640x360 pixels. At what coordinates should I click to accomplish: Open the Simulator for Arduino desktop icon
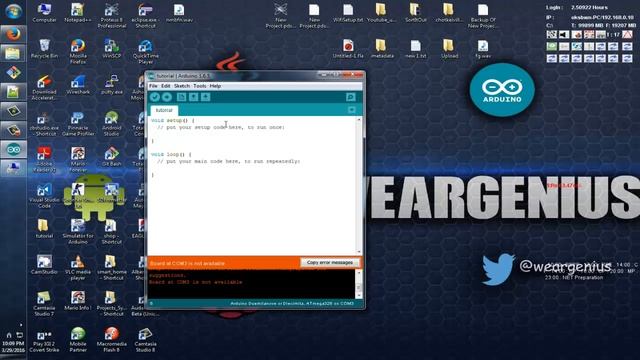coord(78,231)
